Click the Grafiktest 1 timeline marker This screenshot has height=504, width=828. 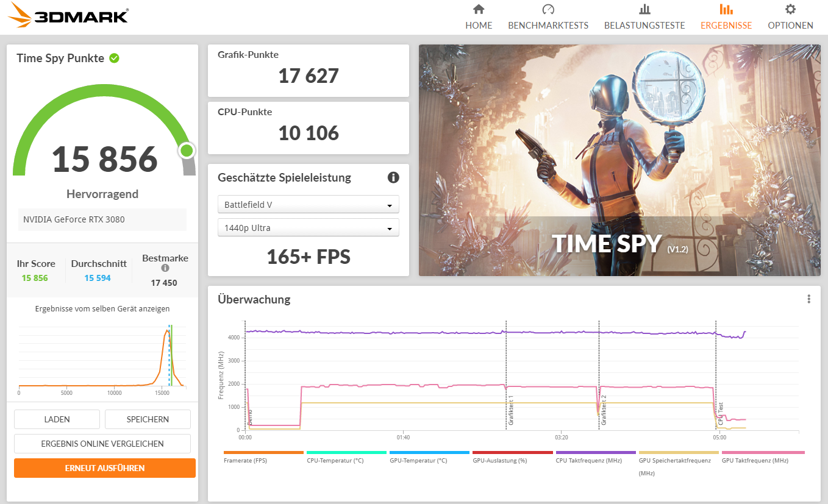511,410
